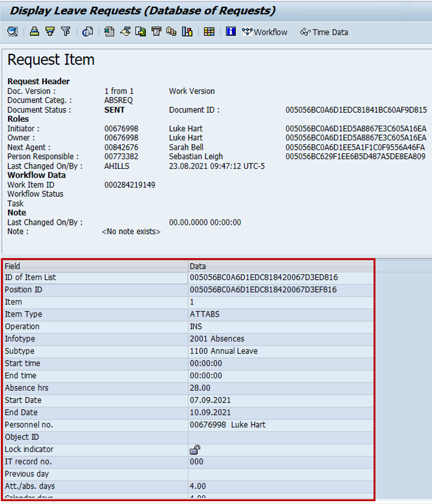Select the 1100 Annual Leave cell

[281, 351]
